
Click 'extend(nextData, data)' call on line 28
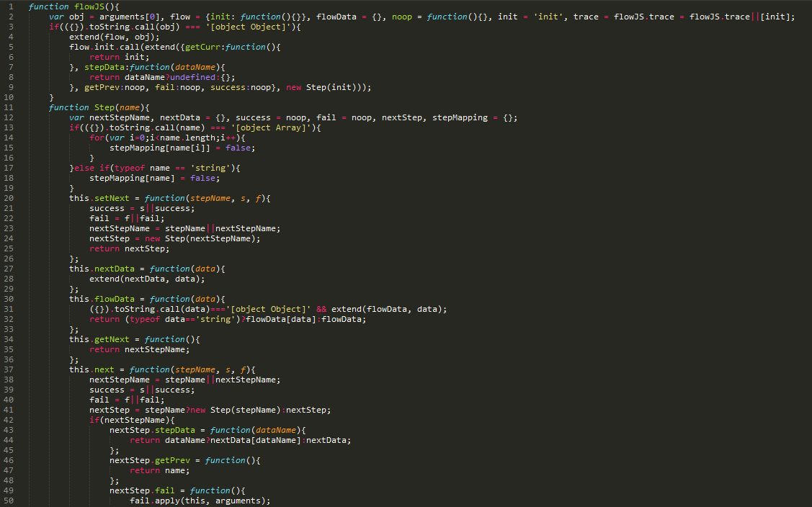(x=147, y=279)
